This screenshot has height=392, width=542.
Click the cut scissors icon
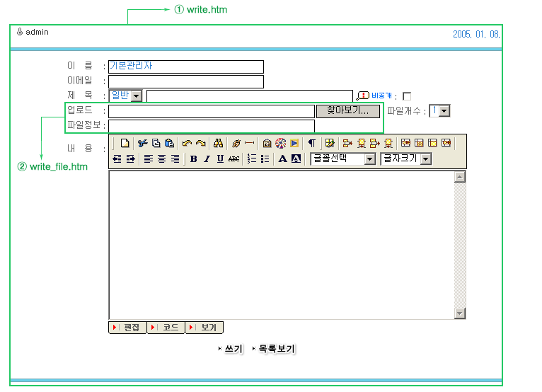142,143
